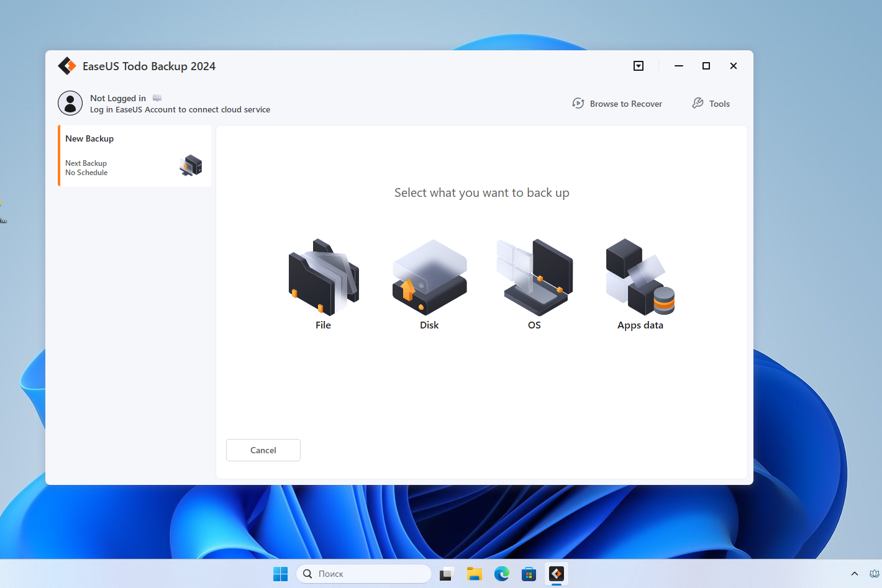
Task: Open Browse to Recover
Action: click(x=617, y=104)
